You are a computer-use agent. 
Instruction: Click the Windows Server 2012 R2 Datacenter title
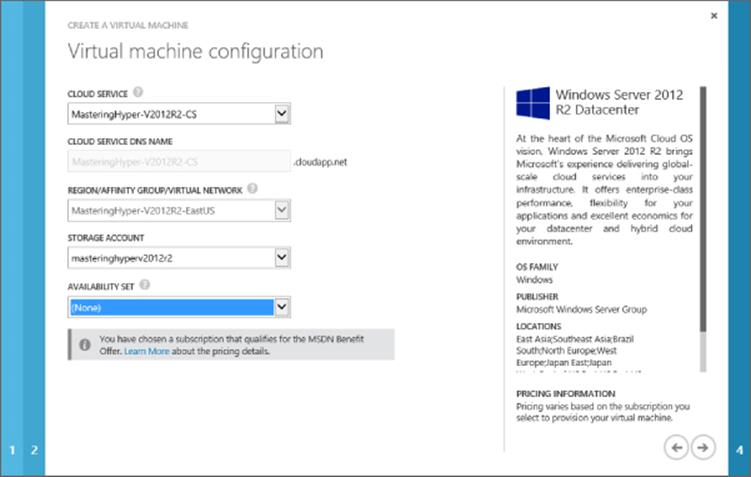pos(619,102)
